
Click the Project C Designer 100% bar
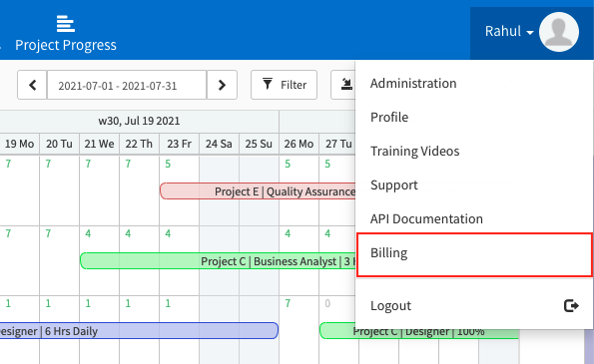pos(419,331)
